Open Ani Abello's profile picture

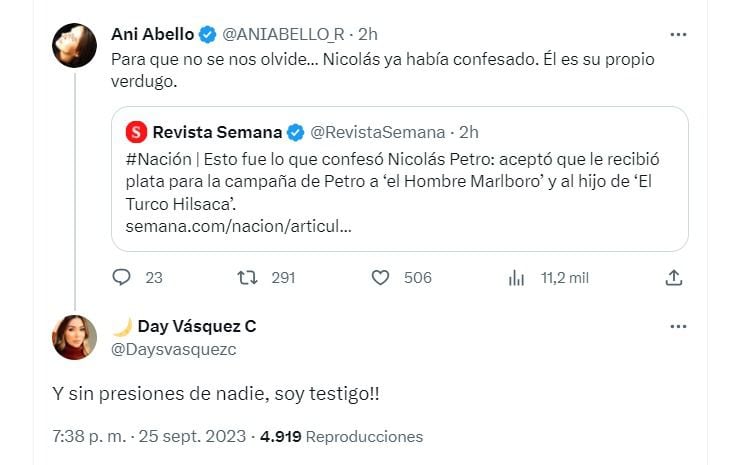tap(74, 45)
